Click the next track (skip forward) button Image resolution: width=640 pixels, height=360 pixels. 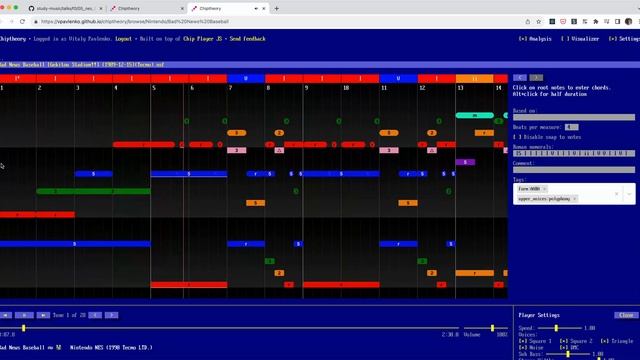click(x=43, y=315)
